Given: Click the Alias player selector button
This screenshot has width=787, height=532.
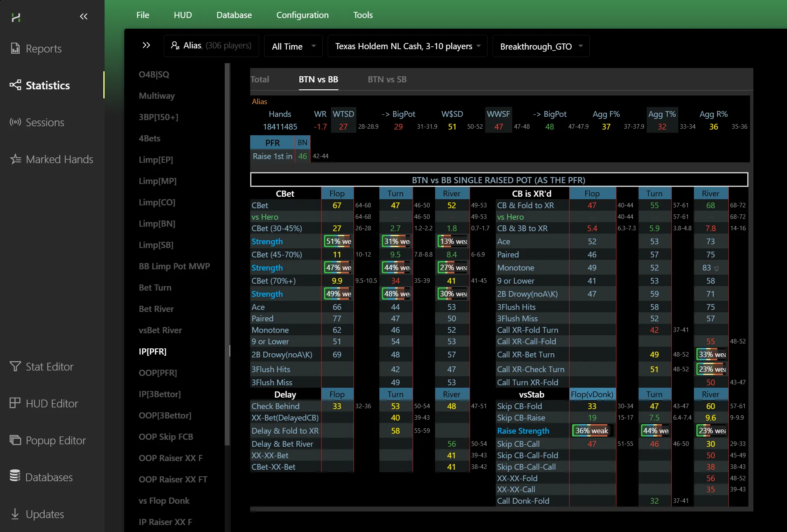Looking at the screenshot, I should (x=211, y=45).
